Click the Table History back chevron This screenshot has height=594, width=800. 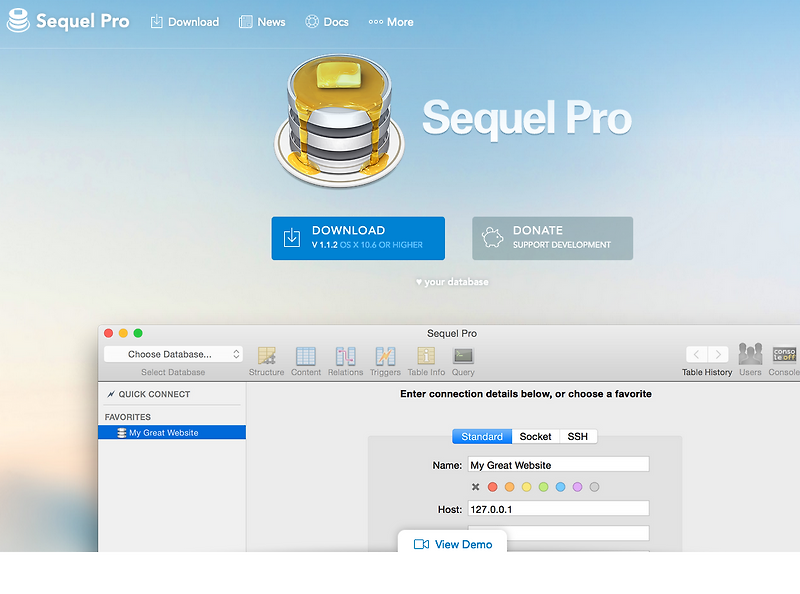[x=696, y=355]
